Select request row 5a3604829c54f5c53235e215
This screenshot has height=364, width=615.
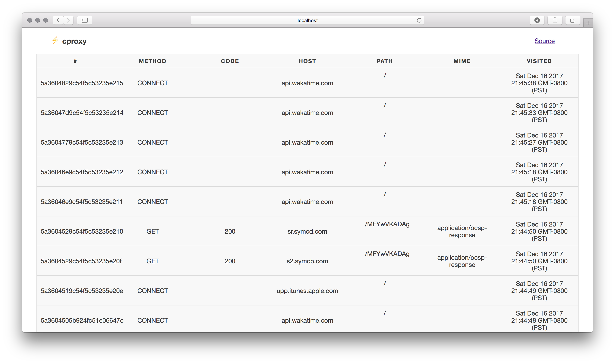(x=82, y=83)
